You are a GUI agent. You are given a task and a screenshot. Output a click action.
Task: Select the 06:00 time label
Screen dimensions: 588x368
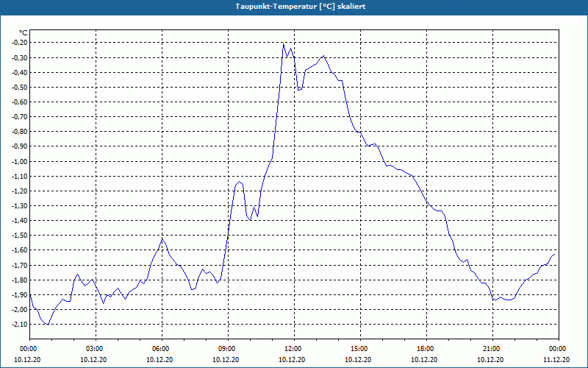(x=160, y=349)
